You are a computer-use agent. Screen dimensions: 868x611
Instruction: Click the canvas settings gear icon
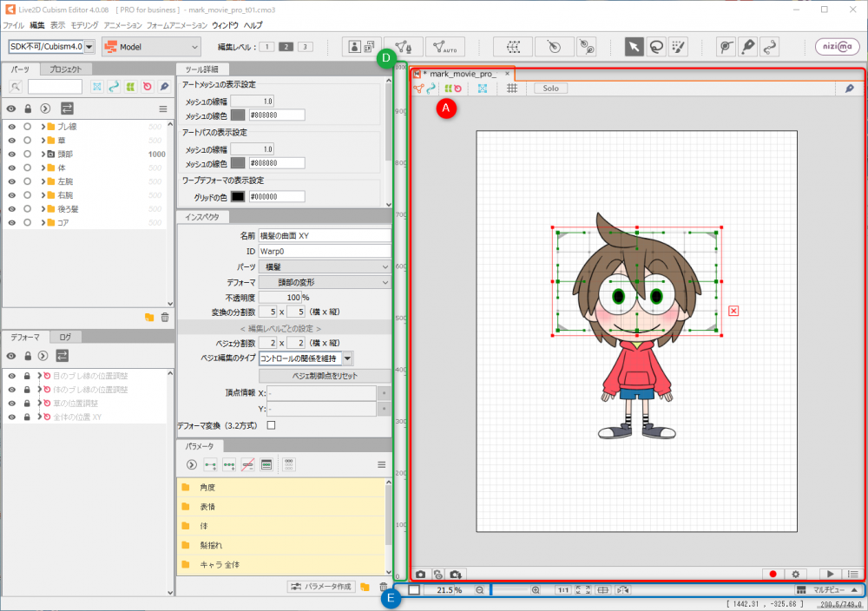click(795, 575)
